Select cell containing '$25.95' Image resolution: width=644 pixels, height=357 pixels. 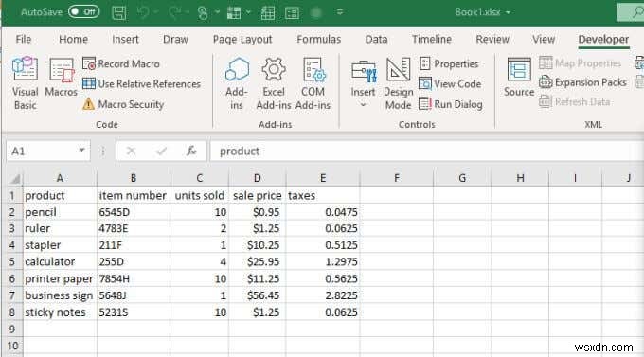pyautogui.click(x=257, y=261)
